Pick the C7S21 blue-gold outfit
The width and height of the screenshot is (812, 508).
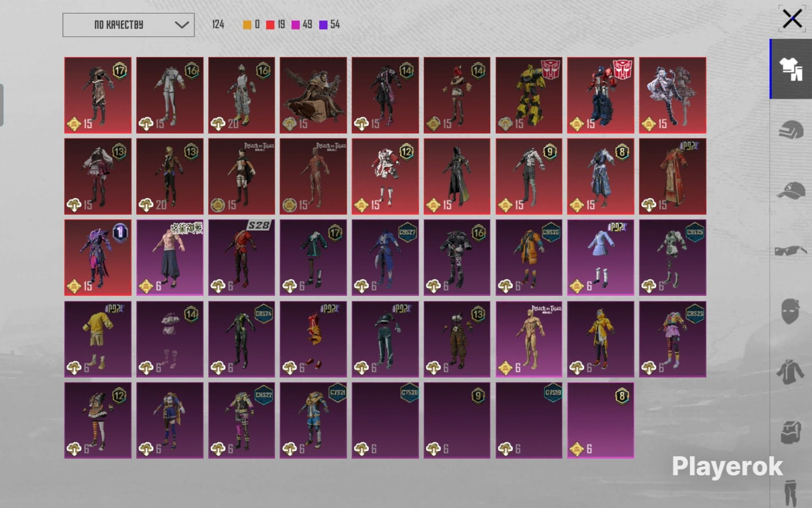click(313, 420)
